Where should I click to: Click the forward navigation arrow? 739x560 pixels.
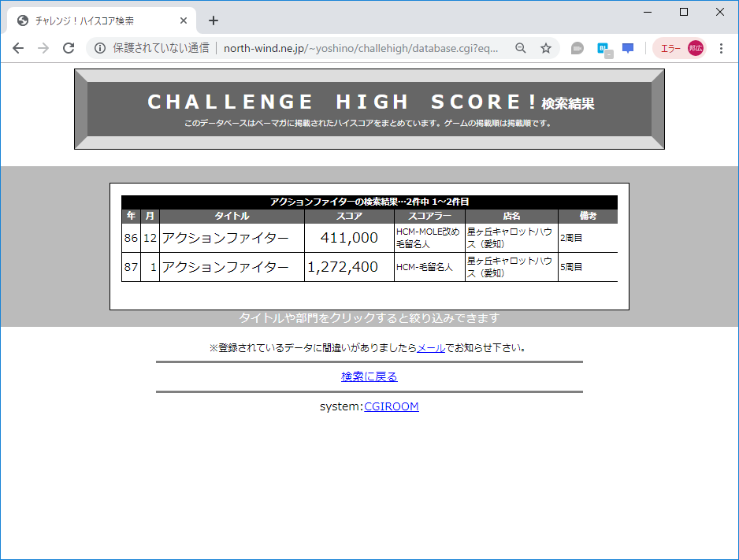[x=43, y=48]
